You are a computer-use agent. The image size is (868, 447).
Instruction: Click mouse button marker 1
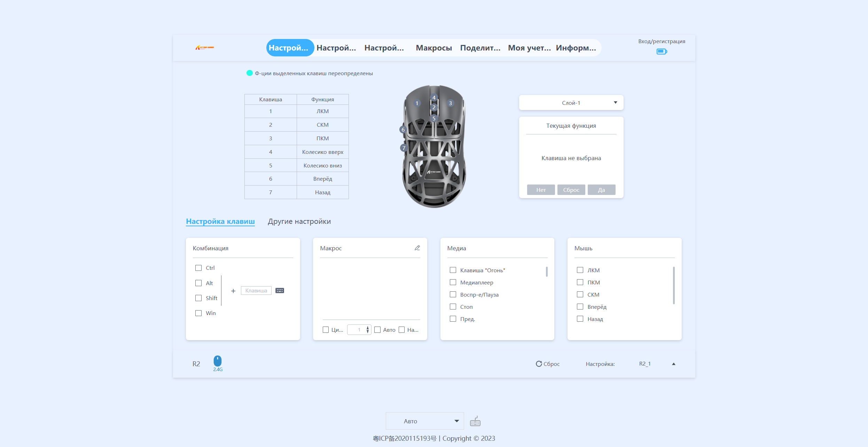[x=417, y=103]
